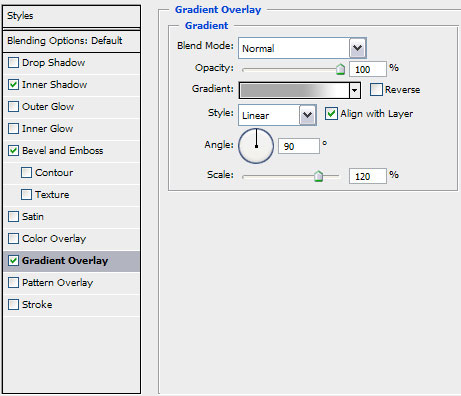
Task: Click the Angle dial control
Action: point(256,146)
